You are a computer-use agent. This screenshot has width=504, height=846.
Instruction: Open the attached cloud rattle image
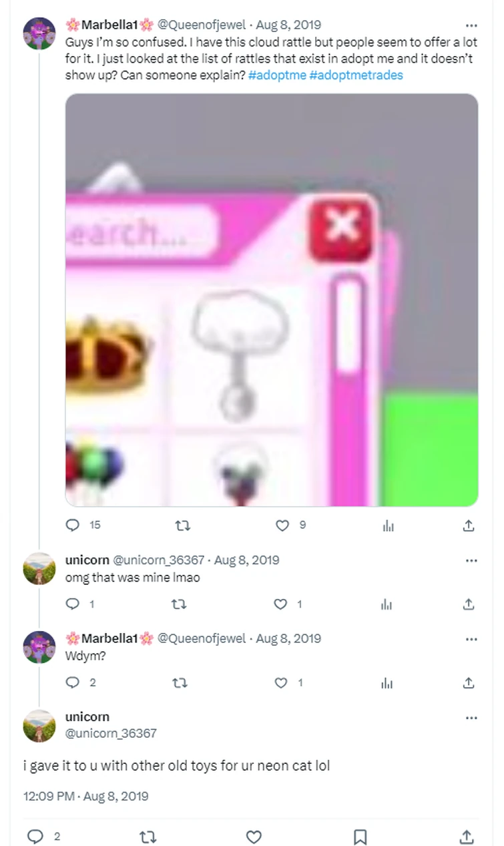272,300
